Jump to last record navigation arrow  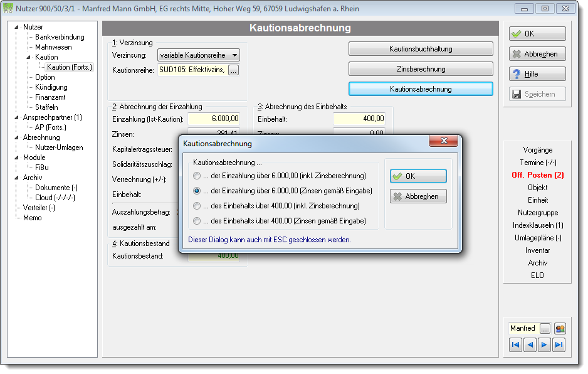pos(559,345)
